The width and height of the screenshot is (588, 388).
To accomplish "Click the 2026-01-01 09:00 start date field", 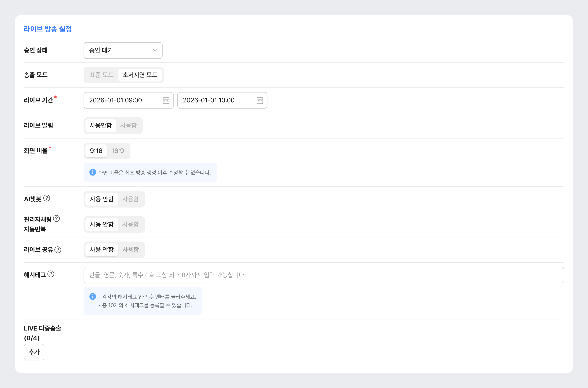I will (129, 100).
